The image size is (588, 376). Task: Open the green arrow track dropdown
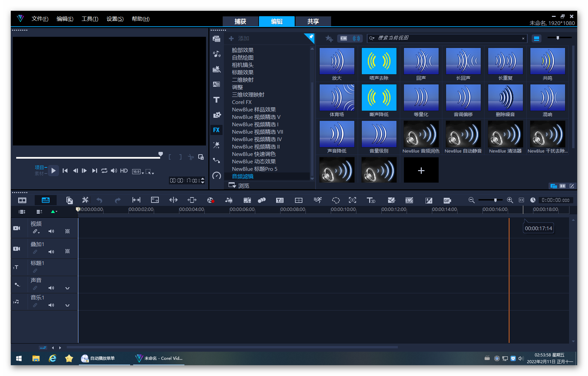[x=54, y=212]
